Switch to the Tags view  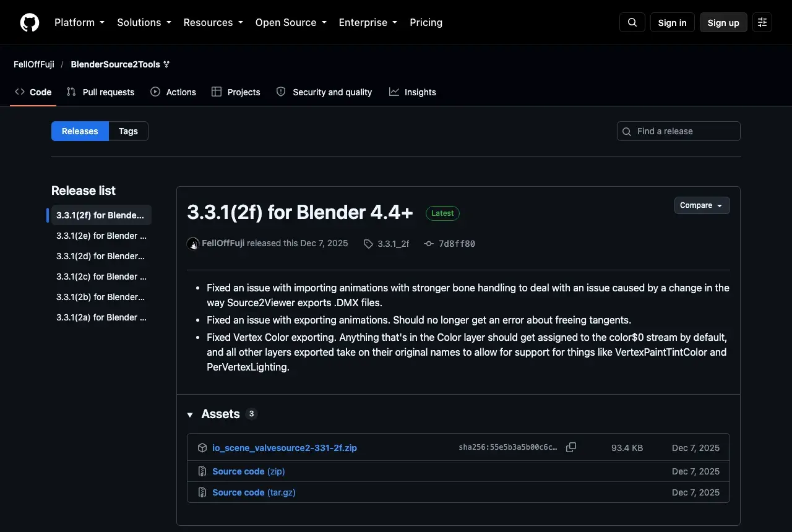[128, 131]
